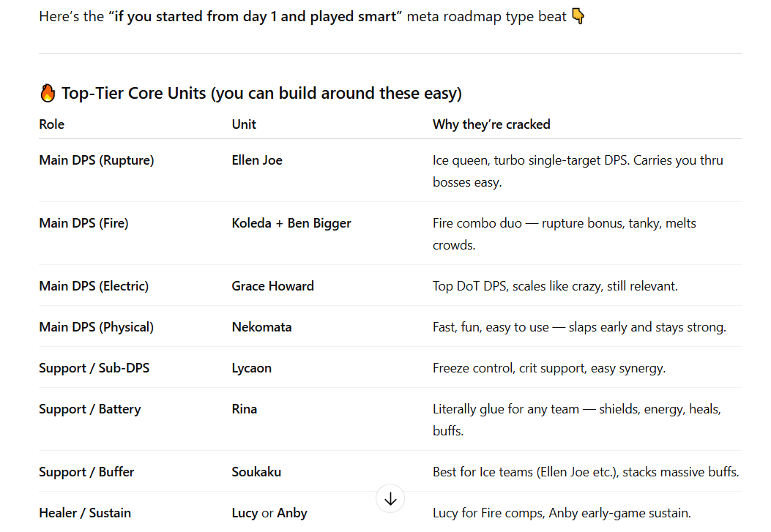Click the Support / Battery role cell
The width and height of the screenshot is (771, 532).
[x=89, y=409]
